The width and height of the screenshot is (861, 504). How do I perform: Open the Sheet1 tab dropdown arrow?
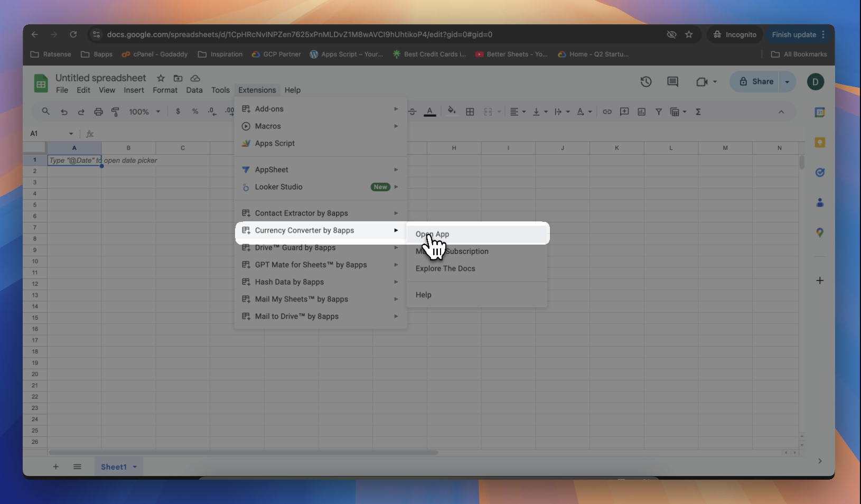135,467
